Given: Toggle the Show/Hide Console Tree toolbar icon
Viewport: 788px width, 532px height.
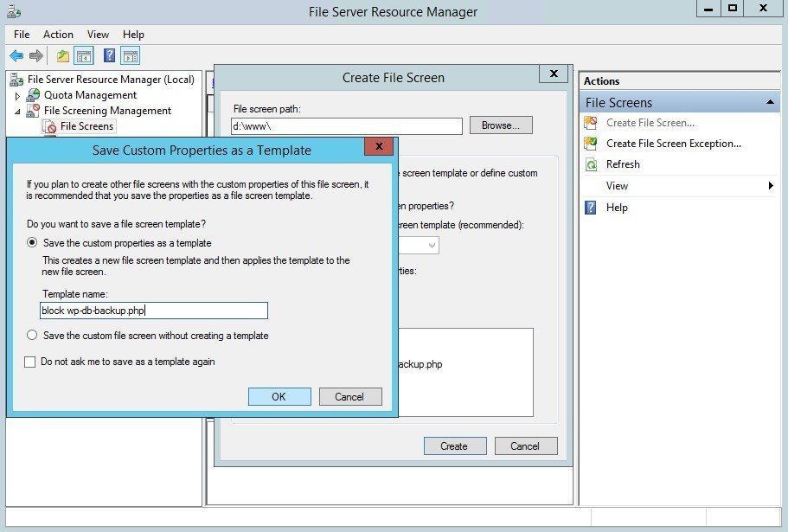Looking at the screenshot, I should pyautogui.click(x=84, y=56).
